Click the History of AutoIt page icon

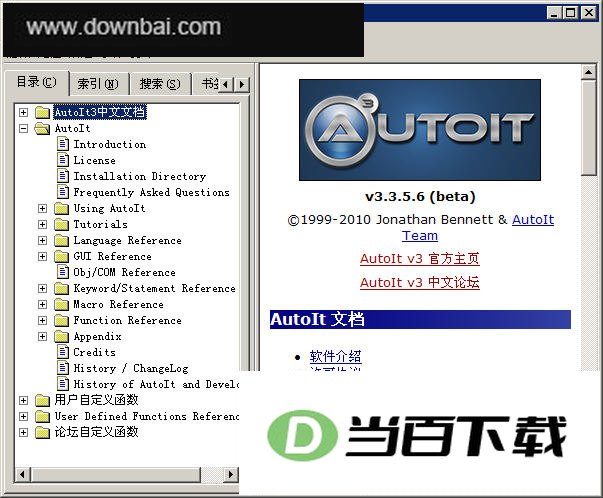point(63,384)
